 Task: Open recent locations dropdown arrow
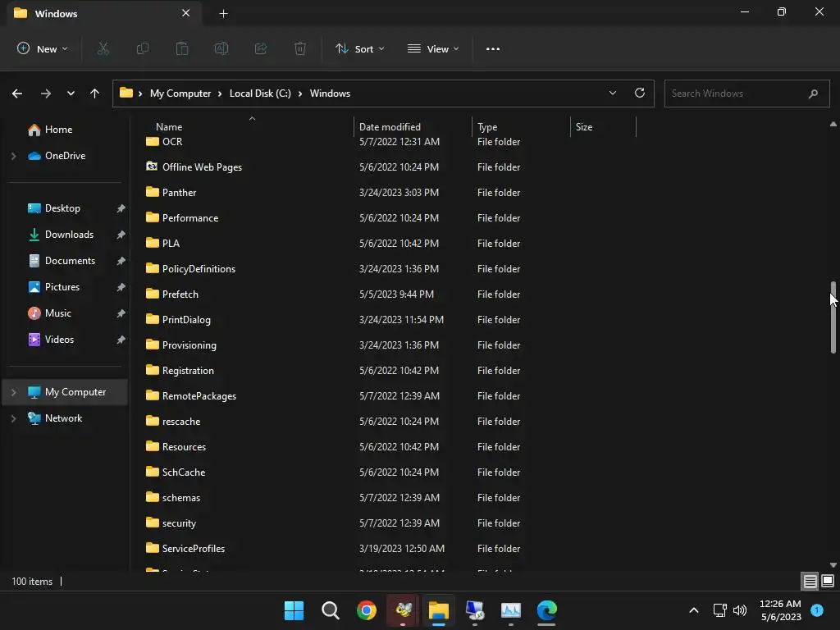[71, 94]
